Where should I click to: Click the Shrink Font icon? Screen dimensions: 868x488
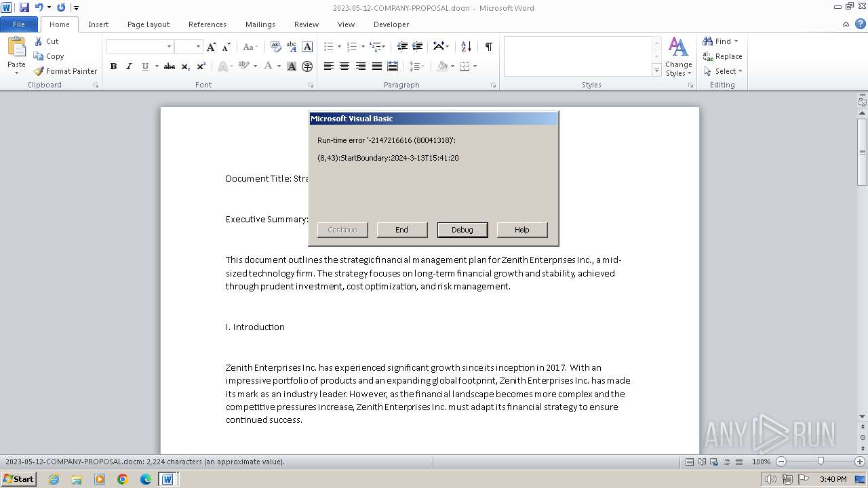226,47
